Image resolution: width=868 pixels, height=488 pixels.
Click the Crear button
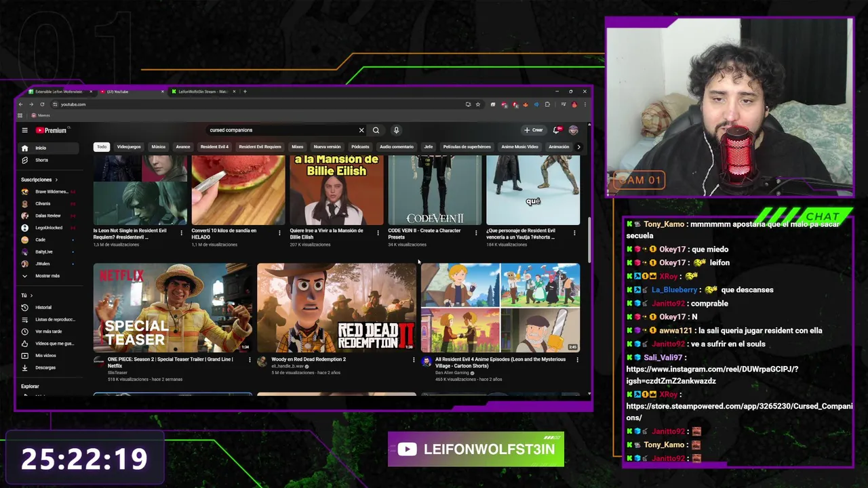click(534, 130)
